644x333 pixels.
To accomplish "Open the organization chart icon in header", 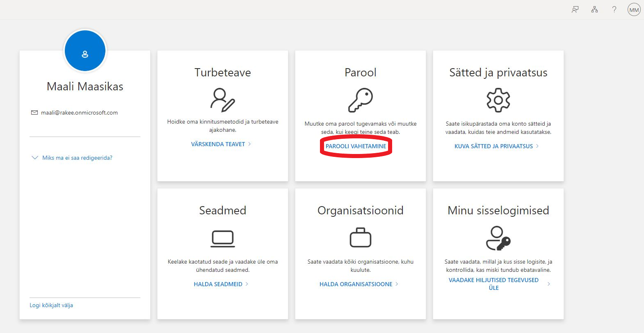I will 594,9.
